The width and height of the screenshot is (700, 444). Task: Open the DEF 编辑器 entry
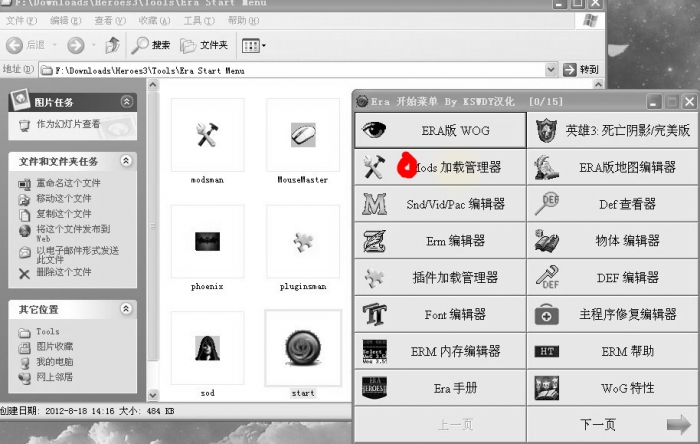pos(612,278)
